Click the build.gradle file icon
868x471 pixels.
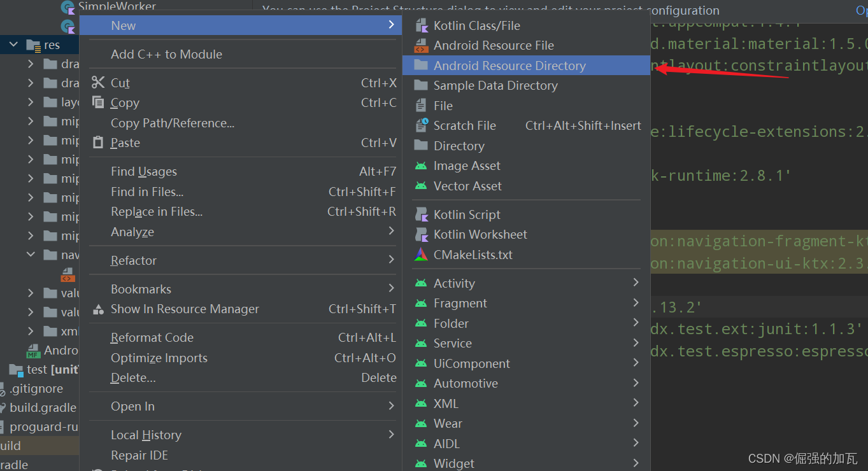click(3, 407)
